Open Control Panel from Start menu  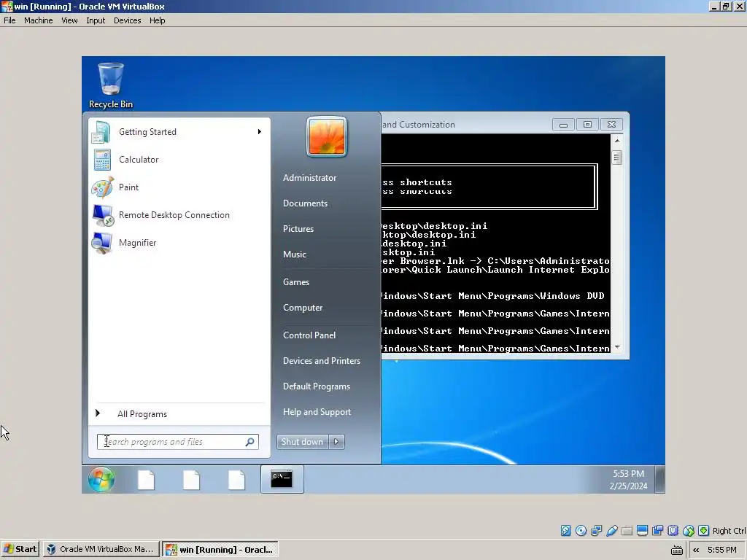309,335
